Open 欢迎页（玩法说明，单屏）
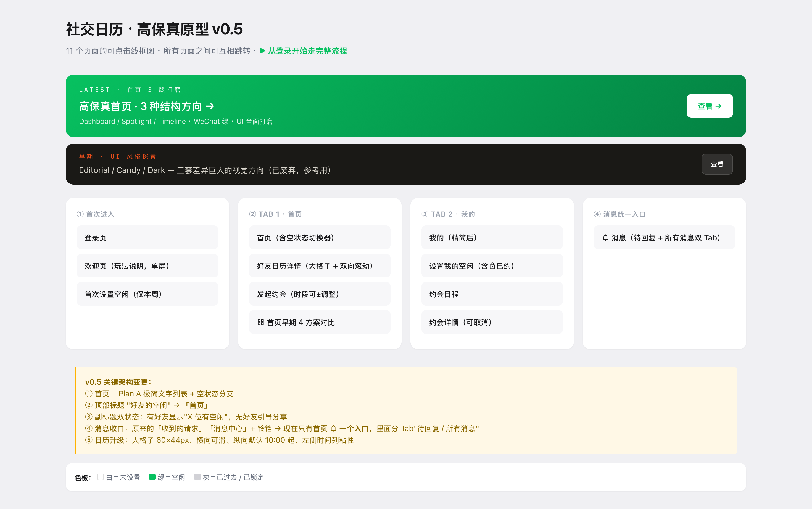The image size is (812, 509). point(147,266)
